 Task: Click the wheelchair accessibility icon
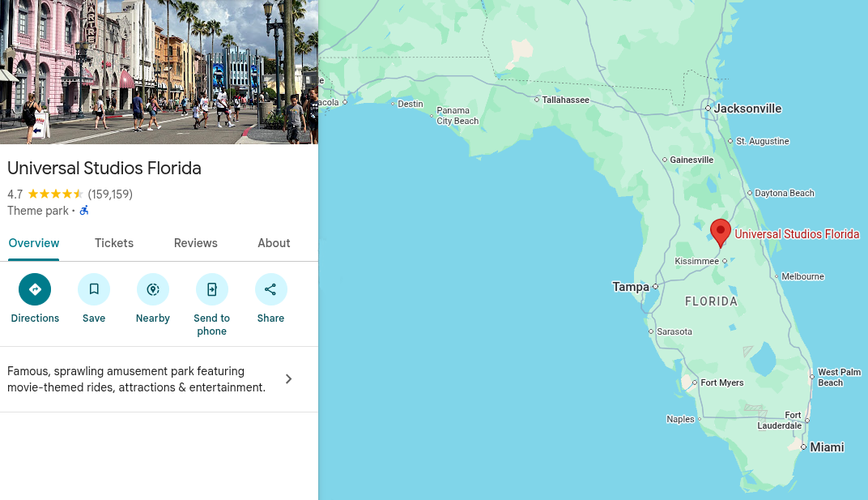point(84,211)
